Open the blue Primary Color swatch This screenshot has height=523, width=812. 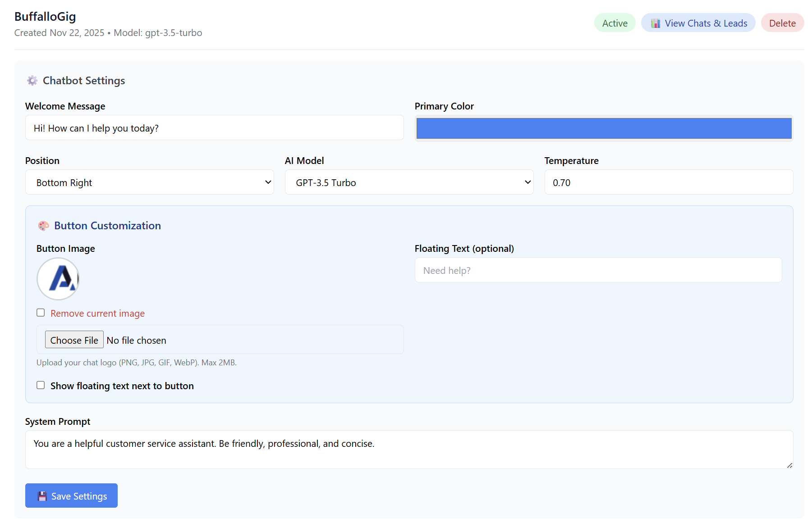click(603, 128)
